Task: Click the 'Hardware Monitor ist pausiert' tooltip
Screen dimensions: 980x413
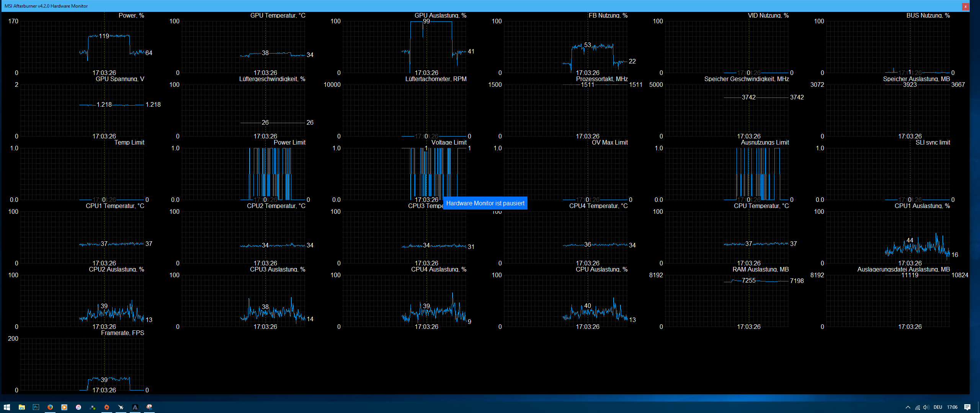Action: point(485,203)
